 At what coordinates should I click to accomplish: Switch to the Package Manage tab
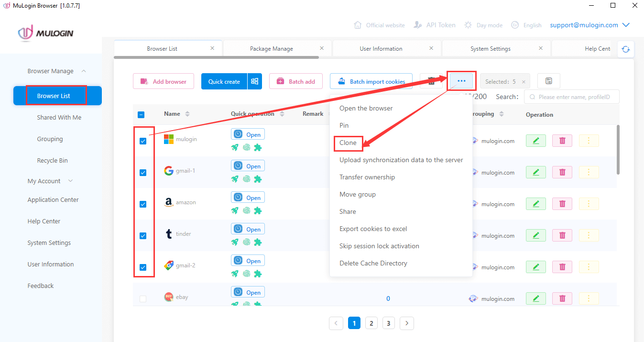(271, 48)
